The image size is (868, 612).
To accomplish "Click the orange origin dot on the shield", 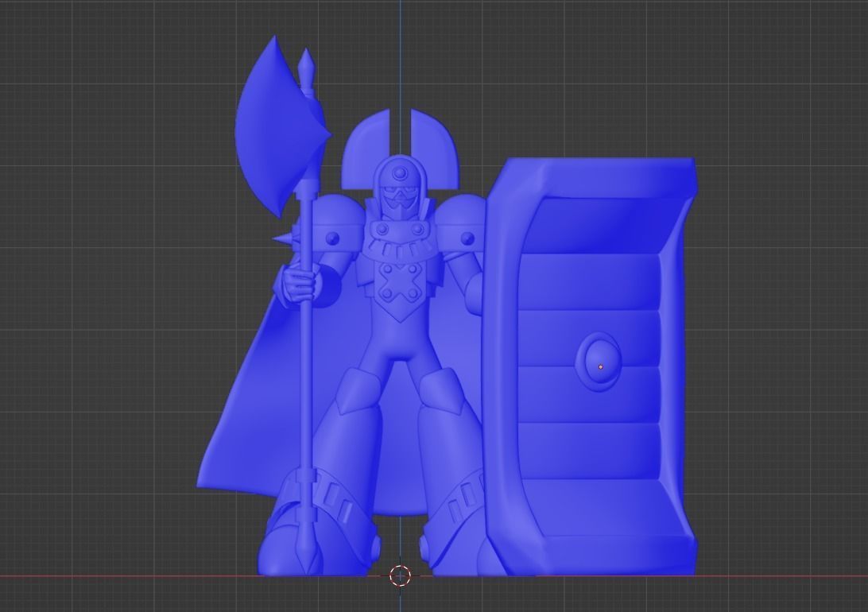I will [x=601, y=367].
